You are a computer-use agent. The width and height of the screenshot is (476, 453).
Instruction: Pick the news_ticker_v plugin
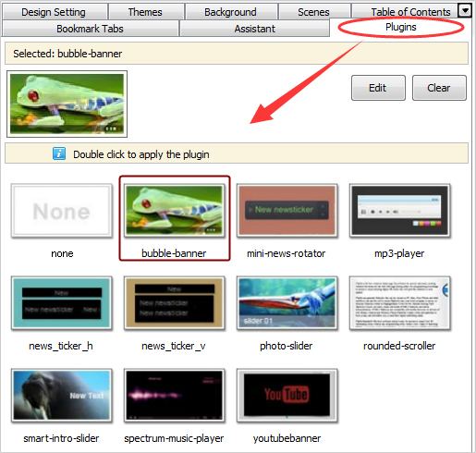175,303
